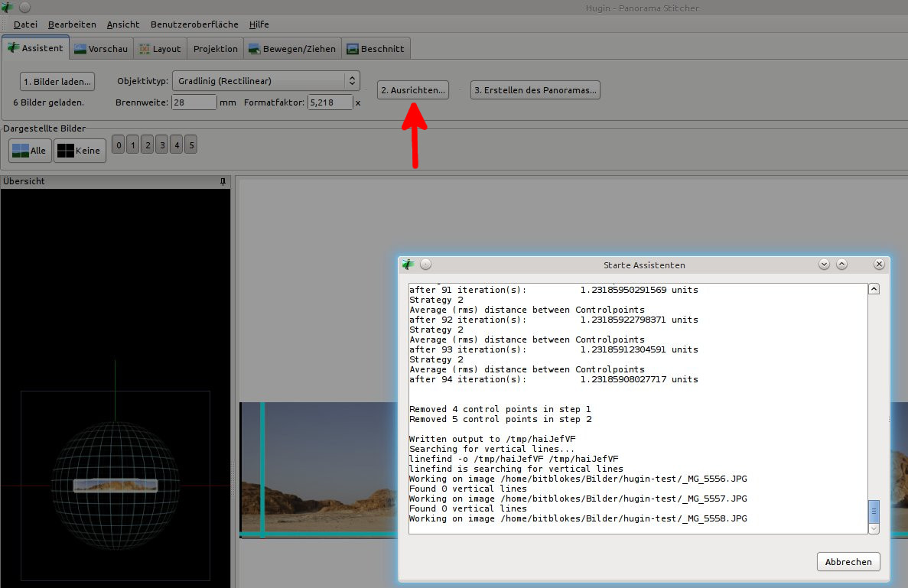This screenshot has height=588, width=908.
Task: Click the Brennweite input field
Action: pos(194,102)
